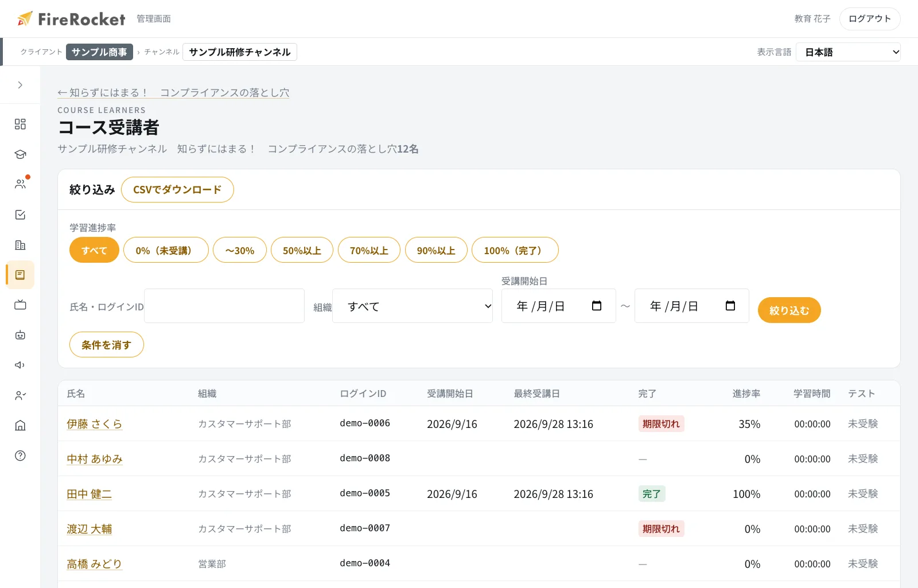The width and height of the screenshot is (918, 588).
Task: Open the dashboard grid icon in sidebar
Action: click(20, 124)
